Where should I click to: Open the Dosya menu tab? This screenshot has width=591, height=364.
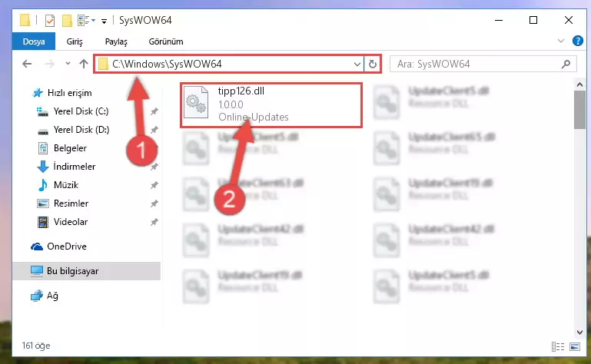34,41
